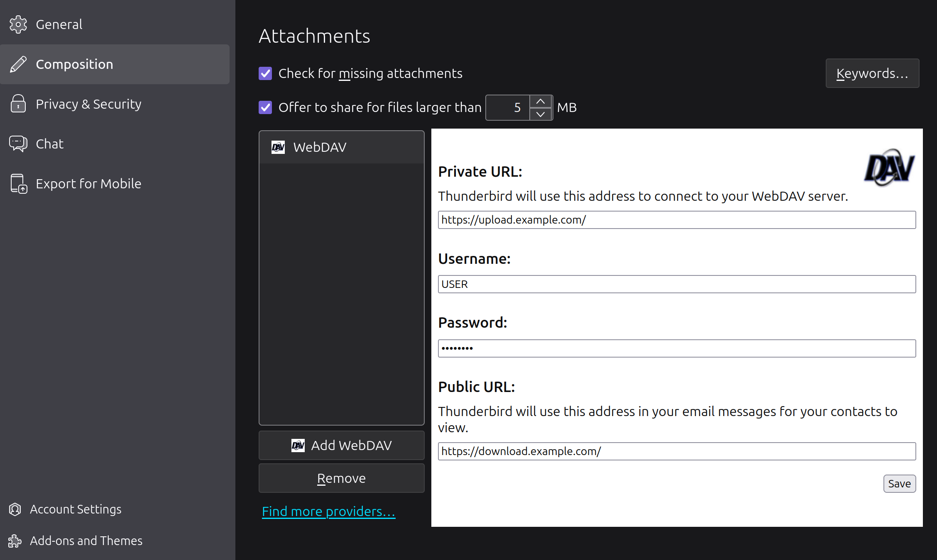Go to Privacy & Security settings
This screenshot has height=560, width=937.
point(115,104)
